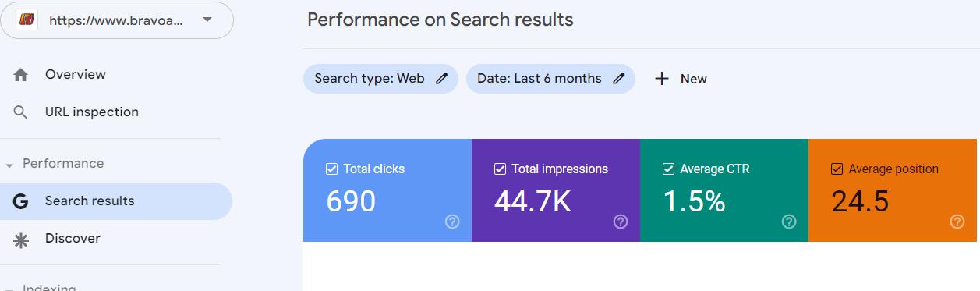980x291 pixels.
Task: Toggle the Average CTR checkbox
Action: (669, 169)
